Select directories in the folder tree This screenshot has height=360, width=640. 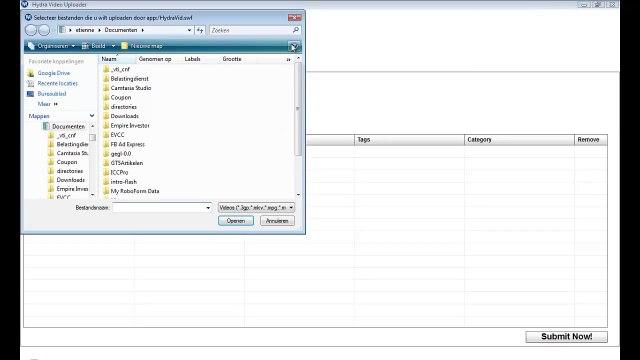point(65,171)
